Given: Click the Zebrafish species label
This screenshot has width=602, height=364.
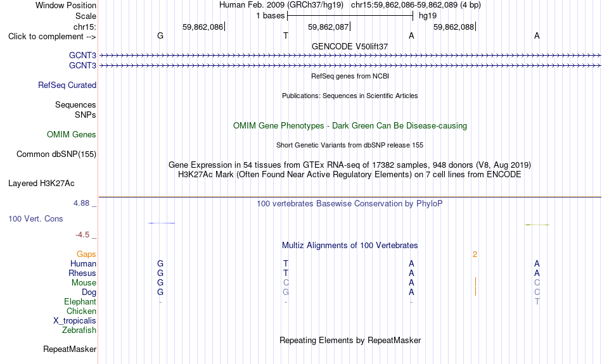Looking at the screenshot, I should (x=79, y=330).
